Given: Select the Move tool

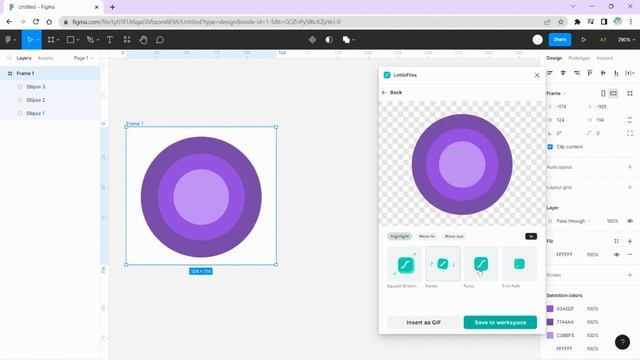Looking at the screenshot, I should coord(30,40).
